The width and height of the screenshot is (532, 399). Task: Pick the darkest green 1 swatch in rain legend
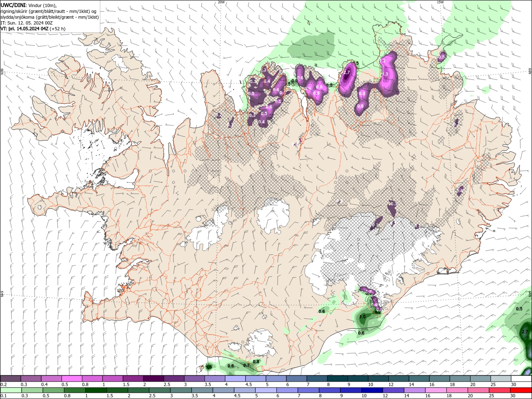coord(96,390)
